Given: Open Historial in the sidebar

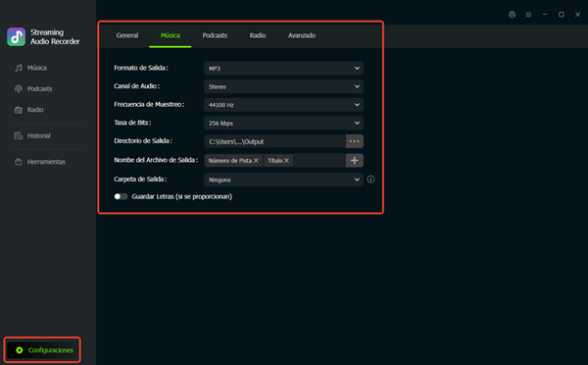Looking at the screenshot, I should click(x=32, y=136).
